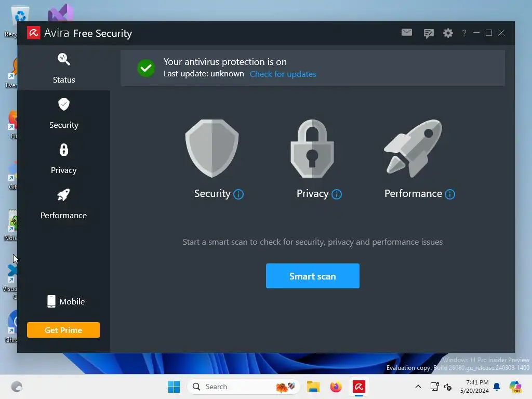Click 'Your antivirus protection is on' text
Screen dimensions: 532x399
click(225, 62)
